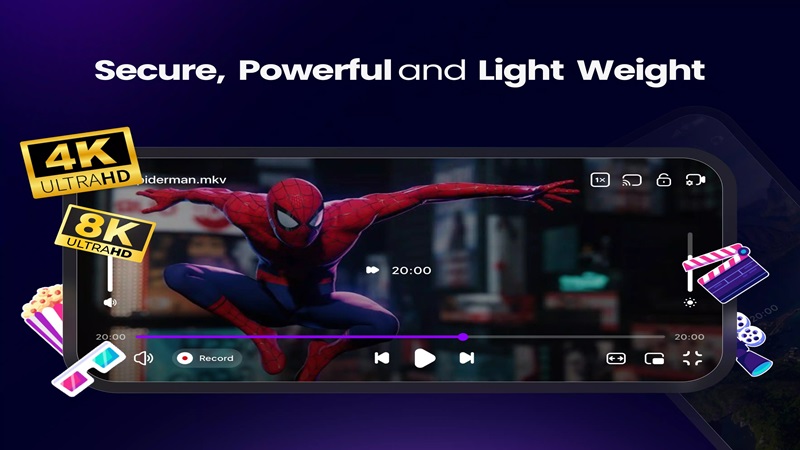Screen dimensions: 800x450
Task: Click the brightness sun icon
Action: 690,302
